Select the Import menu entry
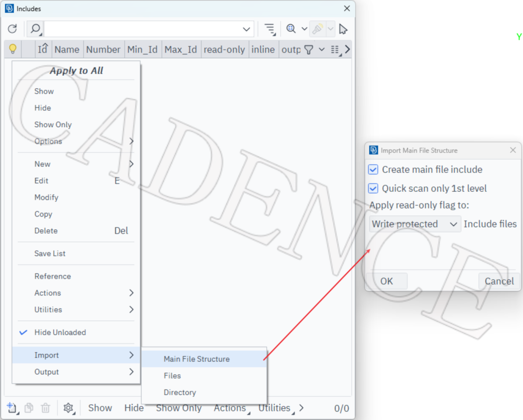 76,355
